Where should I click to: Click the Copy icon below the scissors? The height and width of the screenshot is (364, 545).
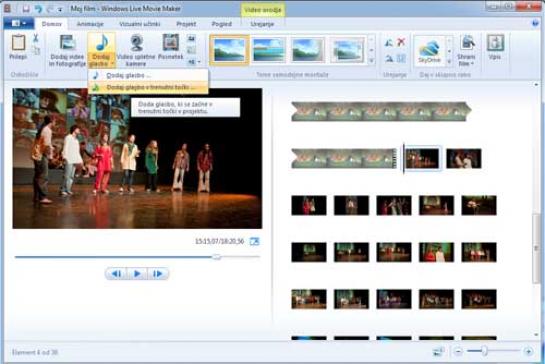click(36, 51)
